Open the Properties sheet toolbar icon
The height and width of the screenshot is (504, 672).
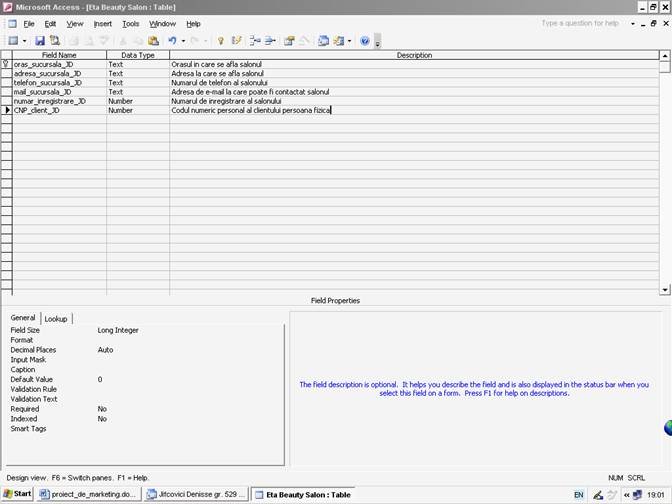click(289, 41)
